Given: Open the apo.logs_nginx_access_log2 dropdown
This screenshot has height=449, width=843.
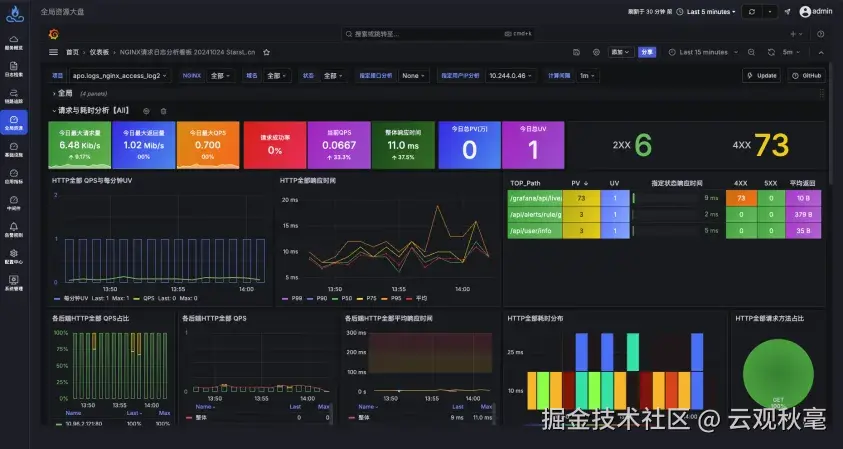Looking at the screenshot, I should pyautogui.click(x=119, y=76).
